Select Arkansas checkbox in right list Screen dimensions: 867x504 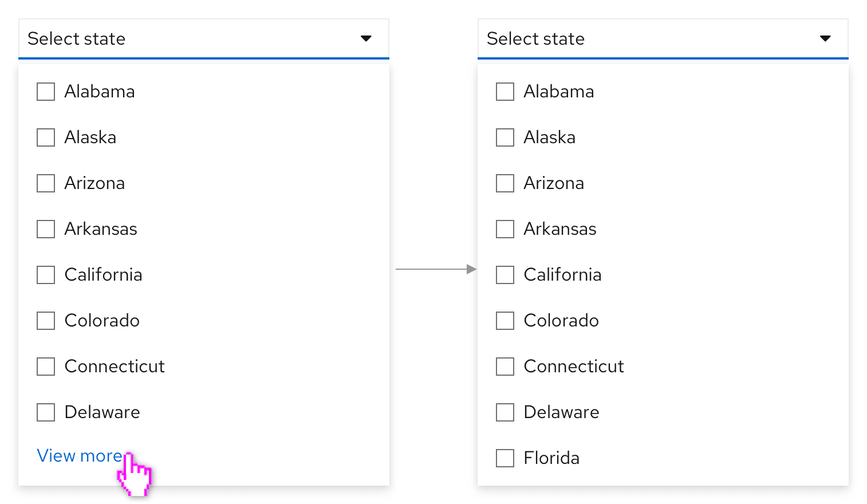point(505,229)
